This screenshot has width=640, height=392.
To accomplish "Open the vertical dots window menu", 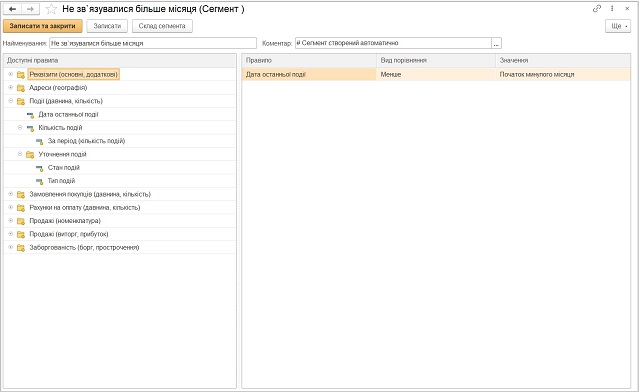I will tap(612, 9).
